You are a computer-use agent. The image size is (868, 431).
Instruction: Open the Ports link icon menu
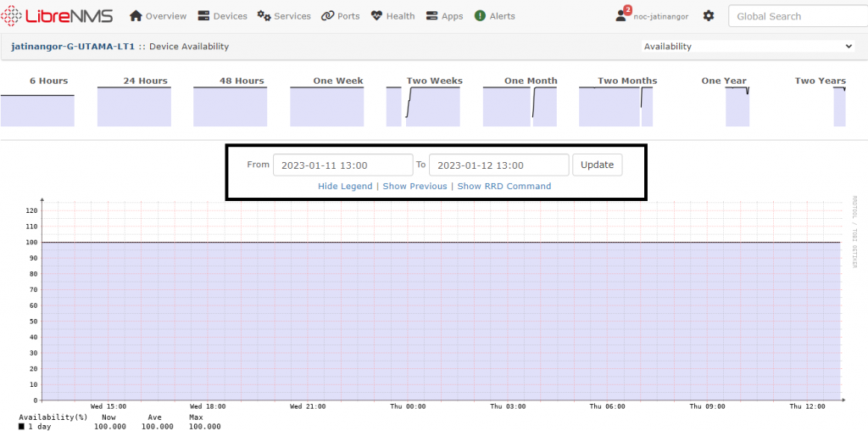340,16
